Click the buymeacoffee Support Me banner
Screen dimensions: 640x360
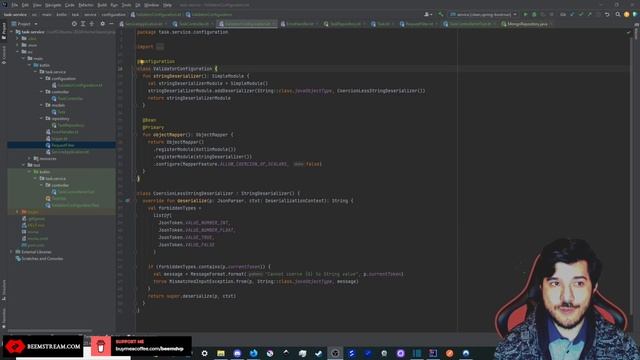(141, 346)
